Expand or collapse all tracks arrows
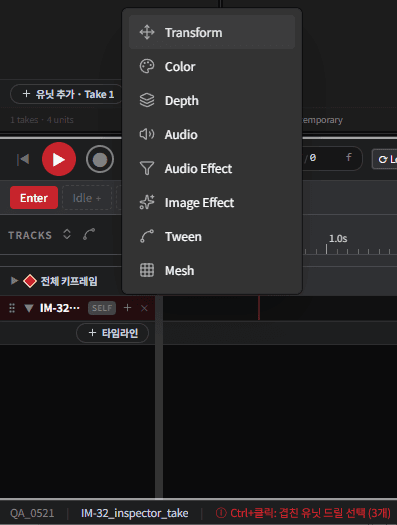The width and height of the screenshot is (397, 525). (67, 234)
